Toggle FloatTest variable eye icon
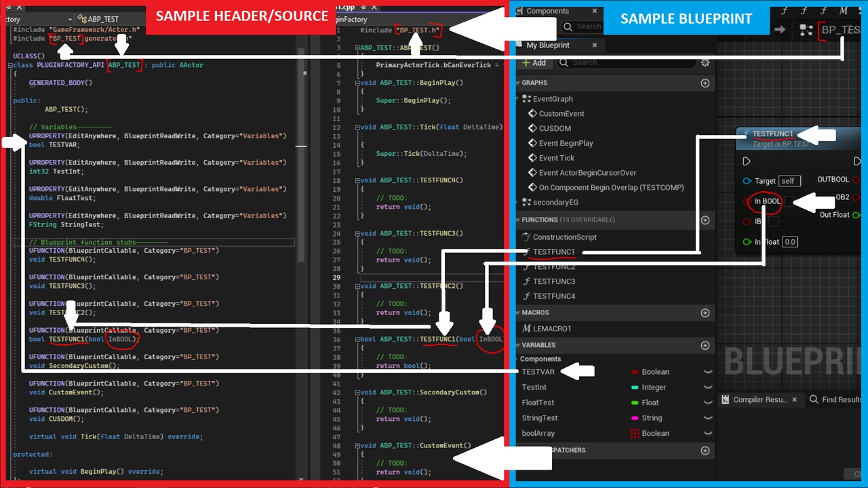Screen dimensions: 868x488 point(708,403)
